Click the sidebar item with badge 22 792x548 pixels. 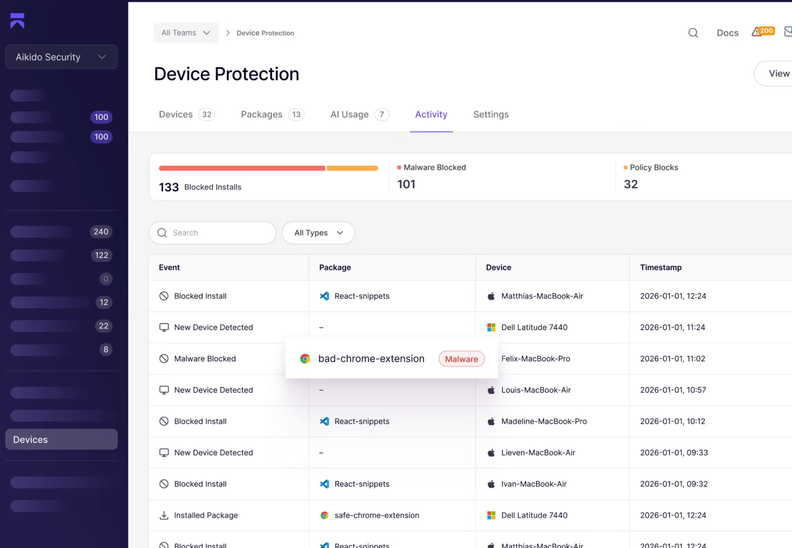[61, 326]
